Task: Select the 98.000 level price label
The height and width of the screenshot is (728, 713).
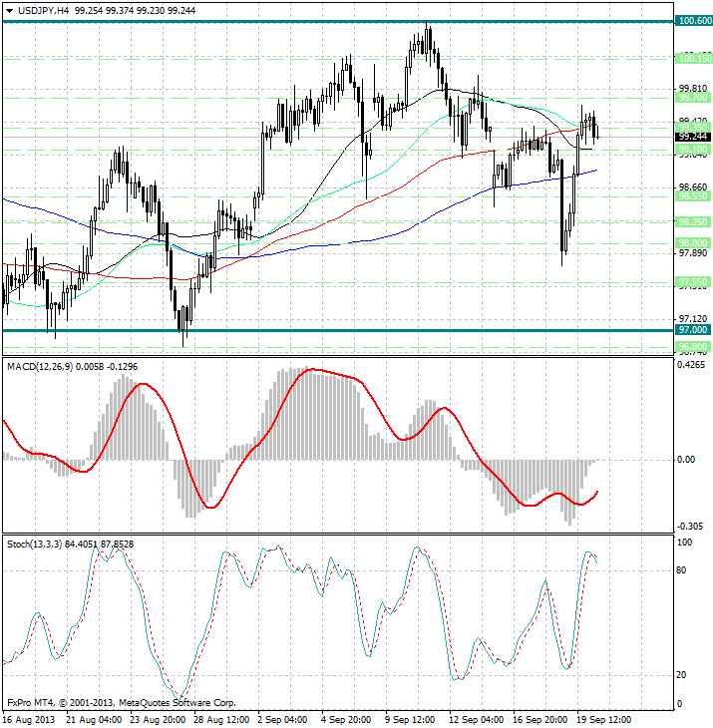Action: (693, 243)
